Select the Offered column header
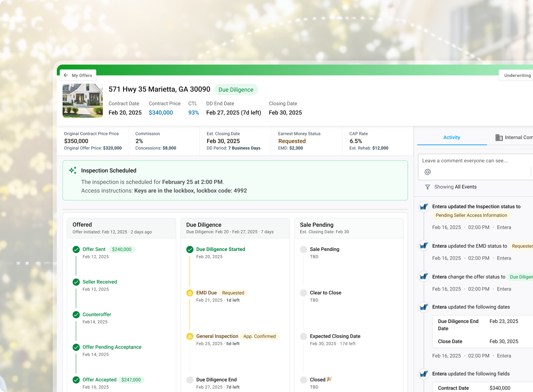Image resolution: width=533 pixels, height=392 pixels. pos(122,228)
